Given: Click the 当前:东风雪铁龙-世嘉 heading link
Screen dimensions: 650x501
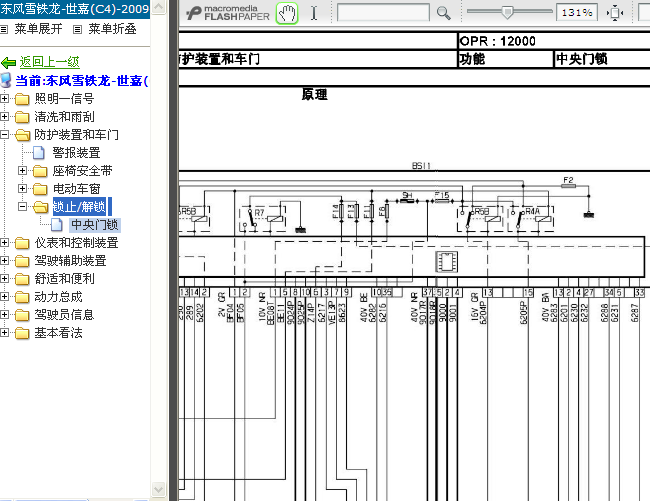Looking at the screenshot, I should 82,80.
